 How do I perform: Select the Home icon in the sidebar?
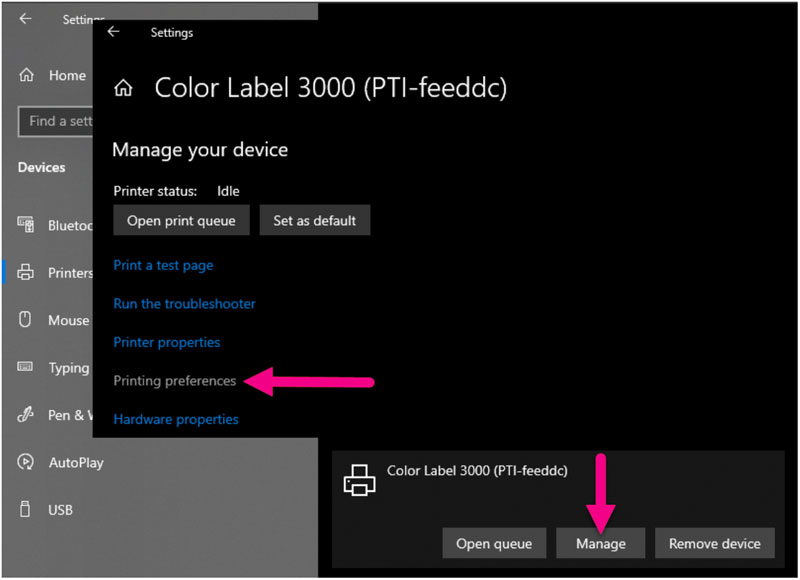[27, 75]
